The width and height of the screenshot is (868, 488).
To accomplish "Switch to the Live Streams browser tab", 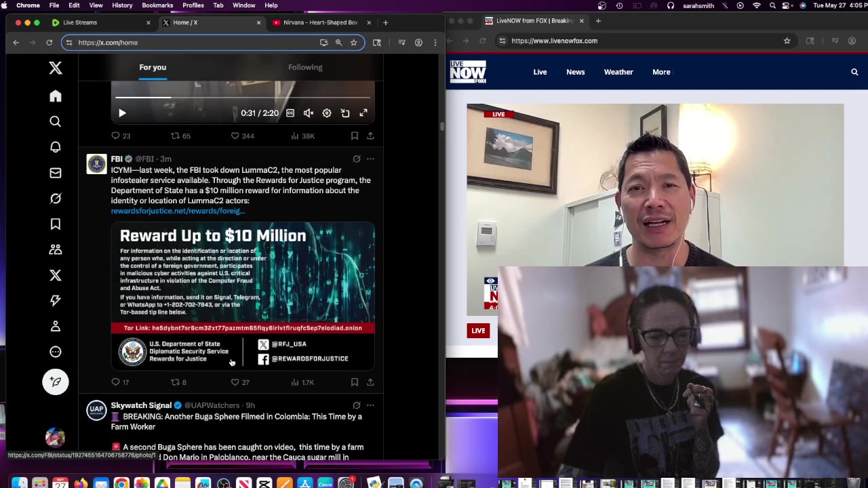I will [100, 22].
